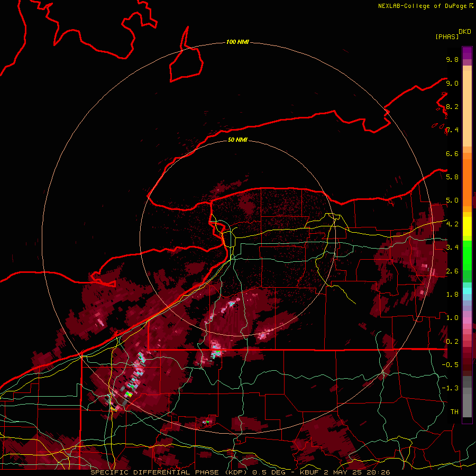Image resolution: width=476 pixels, height=476 pixels.
Task: Click the -0.5 value on the scale
Action: (450, 364)
